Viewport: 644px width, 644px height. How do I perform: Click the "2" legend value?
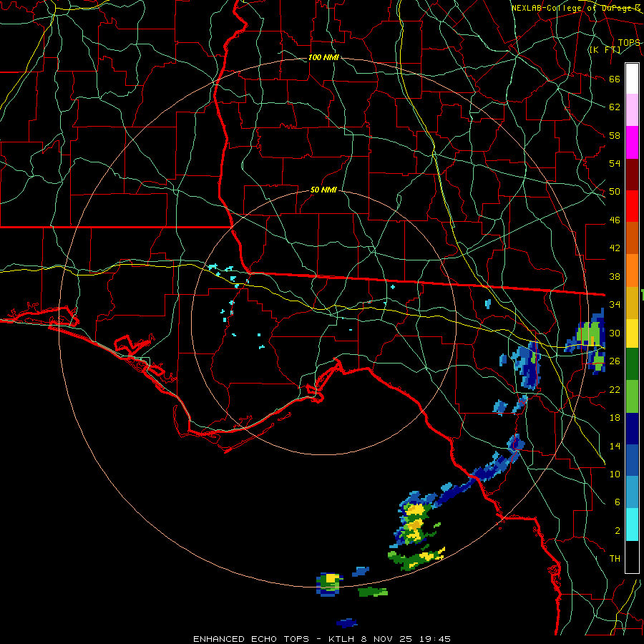(618, 531)
